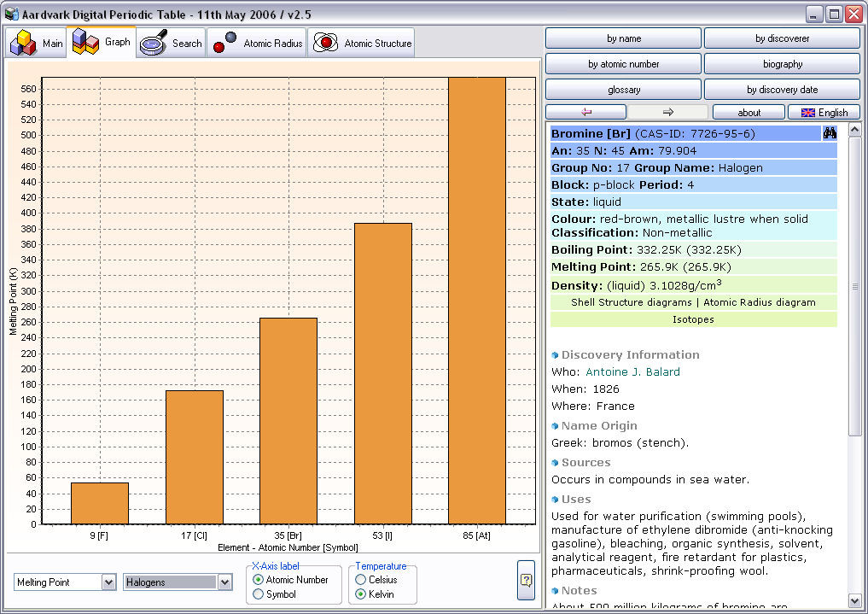Click the 'Uses' section heading
The height and width of the screenshot is (614, 868).
click(x=576, y=499)
